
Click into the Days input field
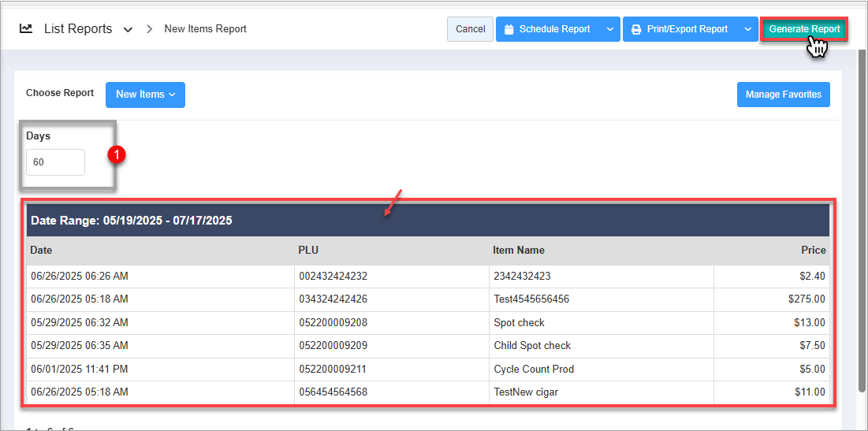(55, 162)
